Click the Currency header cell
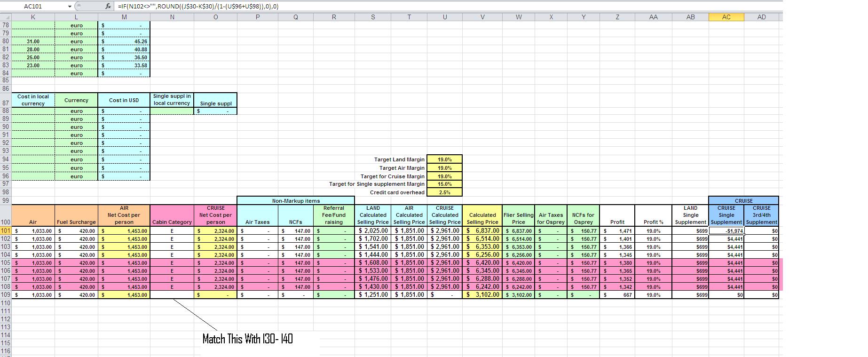The width and height of the screenshot is (868, 357). [x=76, y=100]
